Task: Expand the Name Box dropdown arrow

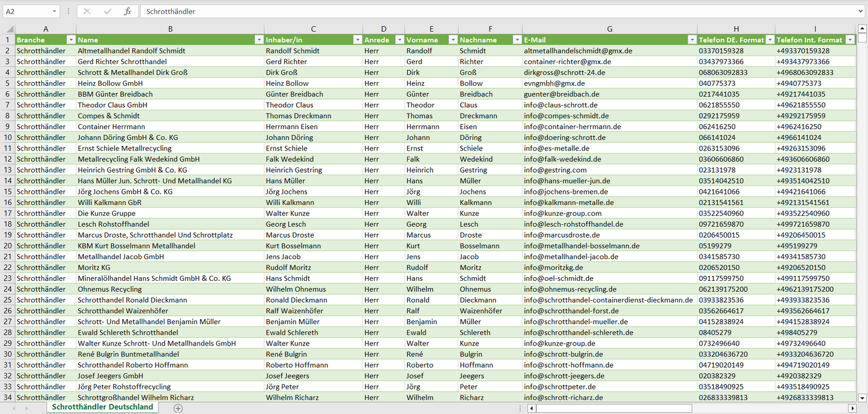Action: 54,11
